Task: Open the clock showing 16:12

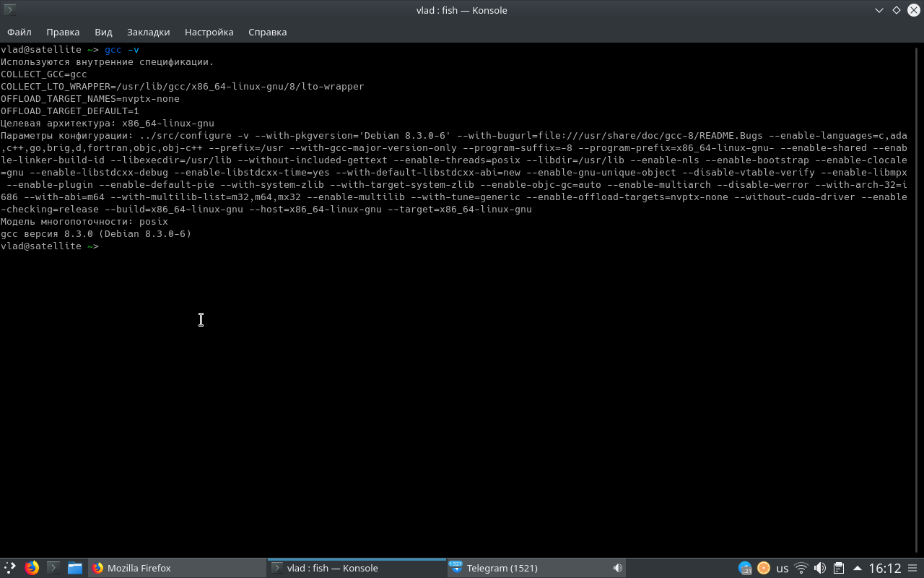Action: [x=885, y=568]
